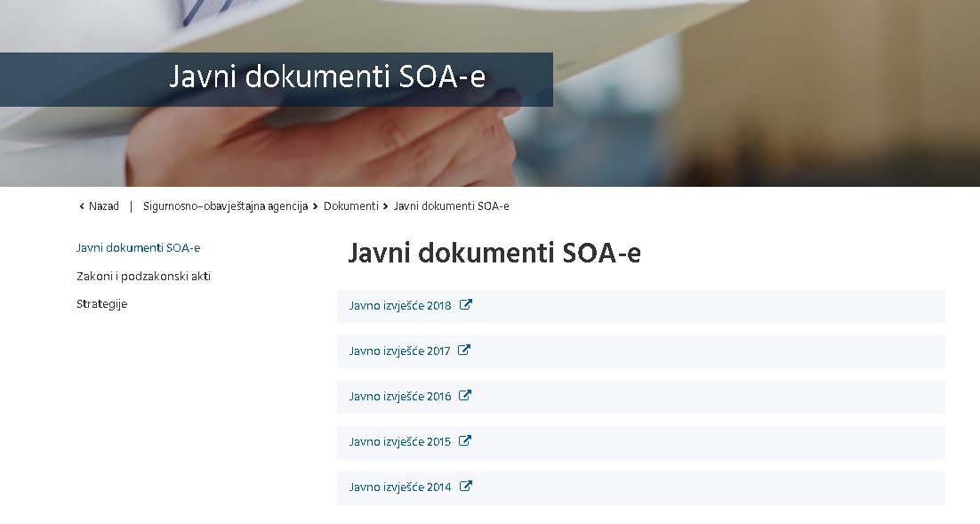Click the main Javni dokumenti SOA-e heading
This screenshot has height=524, width=980.
[x=494, y=254]
